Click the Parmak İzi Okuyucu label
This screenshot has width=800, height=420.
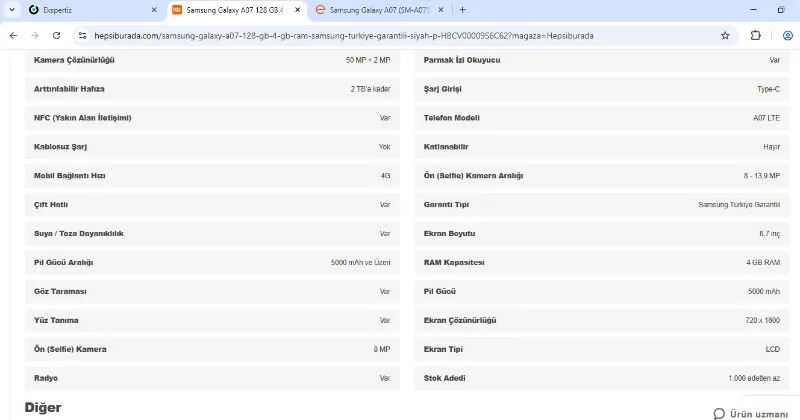pos(462,60)
